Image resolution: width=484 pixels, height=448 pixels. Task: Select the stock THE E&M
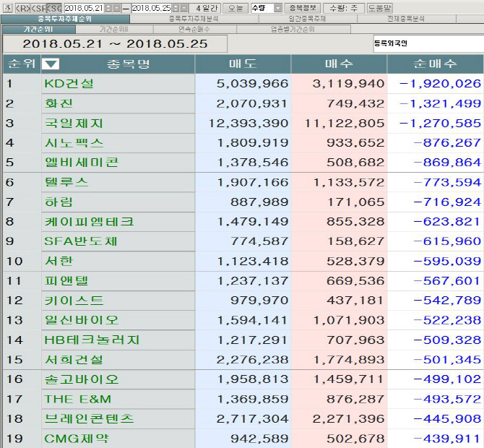[x=78, y=399]
